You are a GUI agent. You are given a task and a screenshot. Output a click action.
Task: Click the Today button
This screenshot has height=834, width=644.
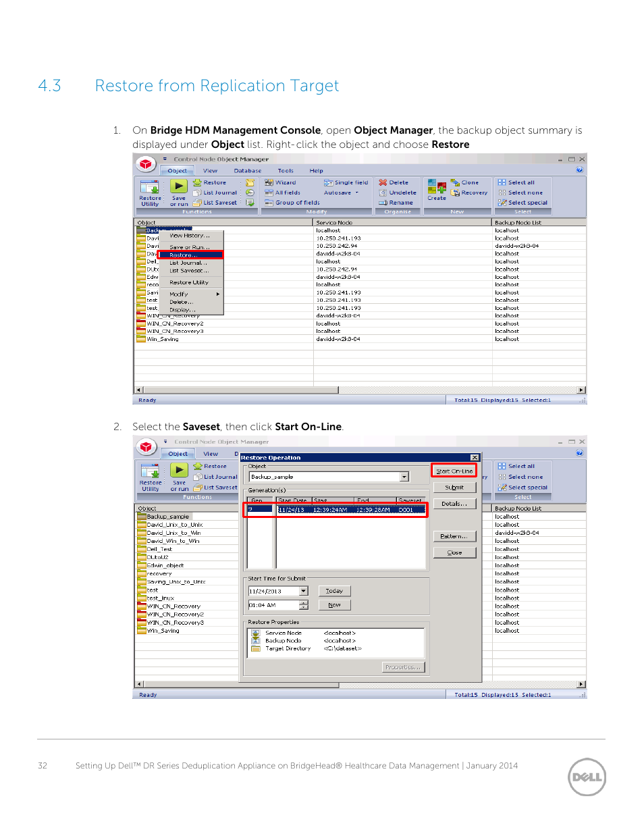pos(334,591)
